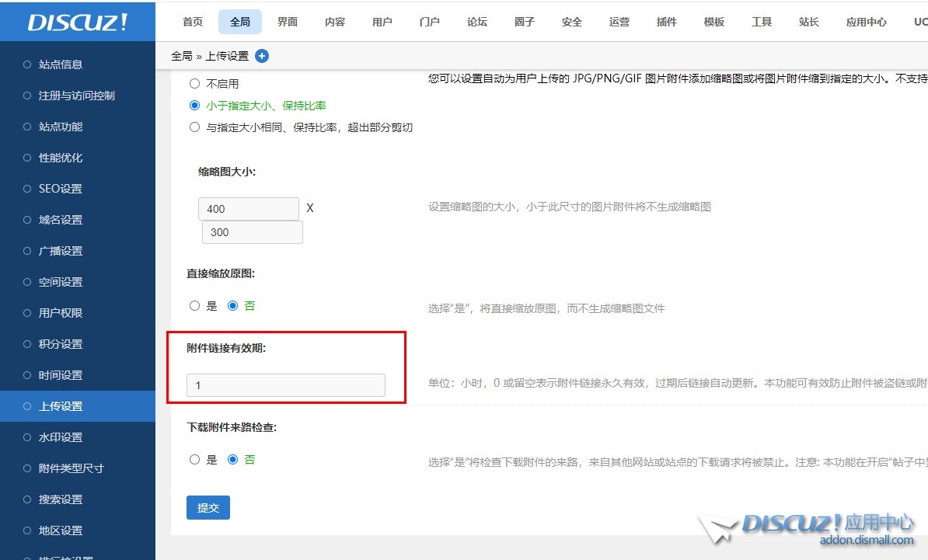Screen dimensions: 928x560
Task: Select the 不启用 thumbnail radio option
Action: tap(195, 83)
